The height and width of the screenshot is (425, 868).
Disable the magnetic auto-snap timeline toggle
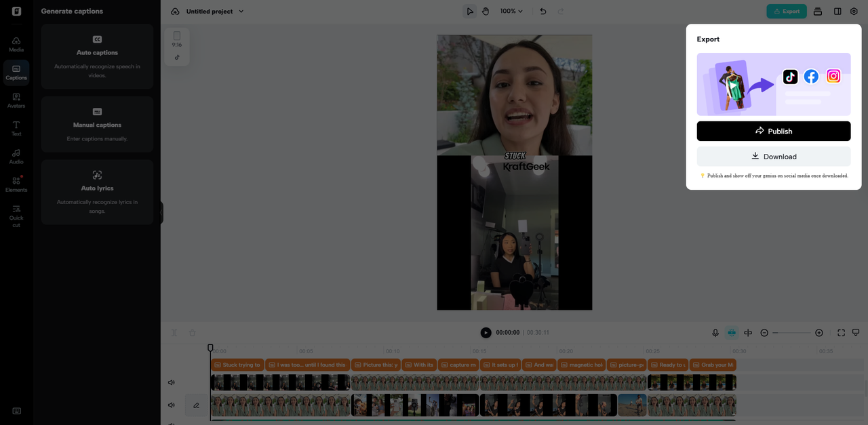pos(731,332)
